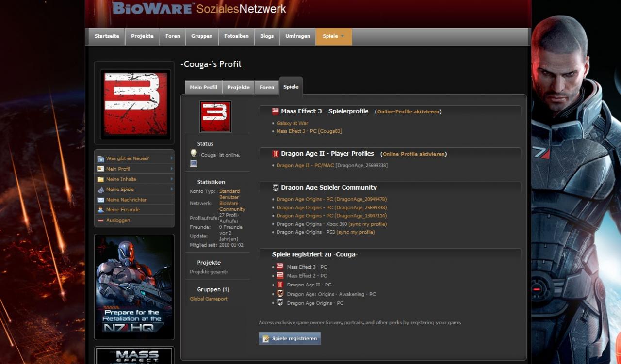
Task: Click the icon next to Mass Effect 3 - PC registered game
Action: 280,267
